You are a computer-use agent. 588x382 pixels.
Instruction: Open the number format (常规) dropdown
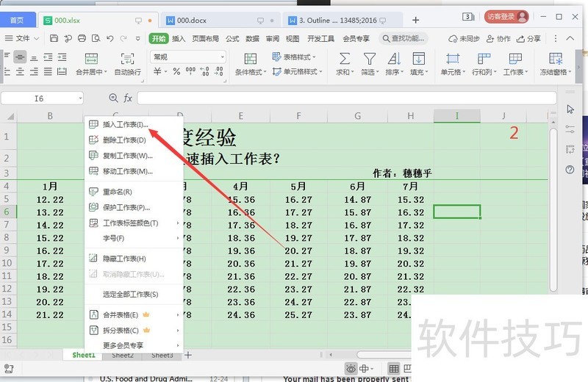pyautogui.click(x=188, y=57)
